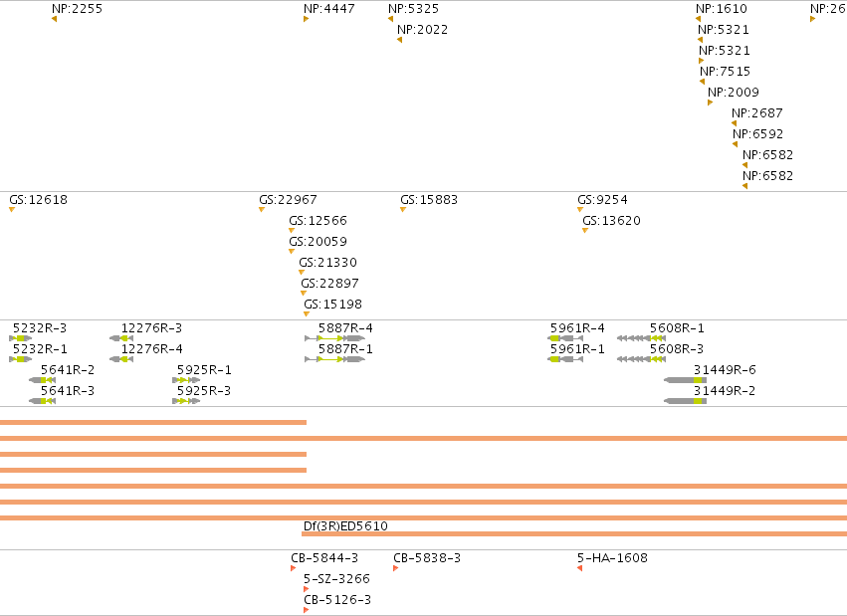The width and height of the screenshot is (847, 616).
Task: Click the GS:12618 triangle marker
Action: 12,209
